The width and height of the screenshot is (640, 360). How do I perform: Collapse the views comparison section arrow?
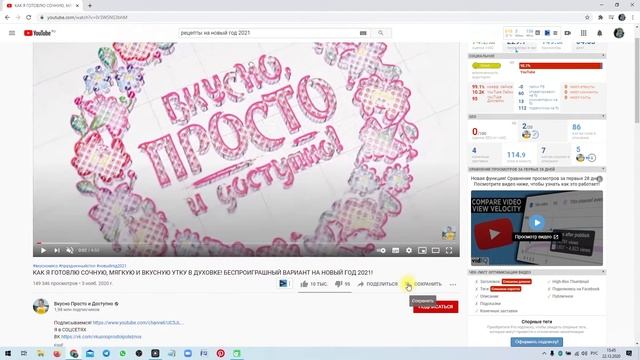click(603, 169)
